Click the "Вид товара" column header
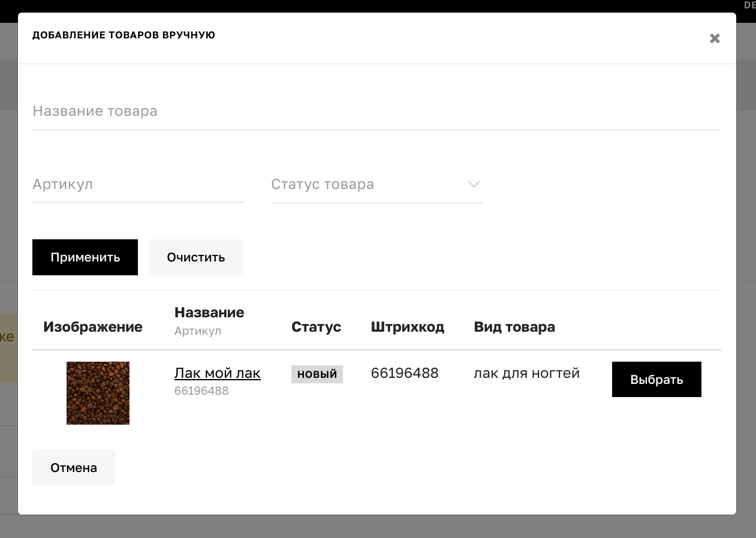 [x=514, y=327]
